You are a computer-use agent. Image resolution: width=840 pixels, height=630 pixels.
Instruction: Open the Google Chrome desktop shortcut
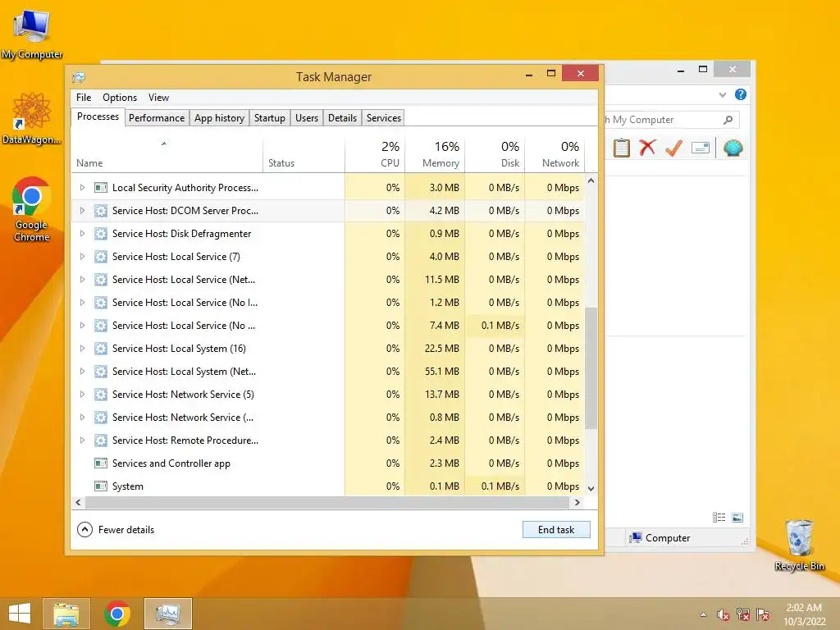(x=31, y=209)
